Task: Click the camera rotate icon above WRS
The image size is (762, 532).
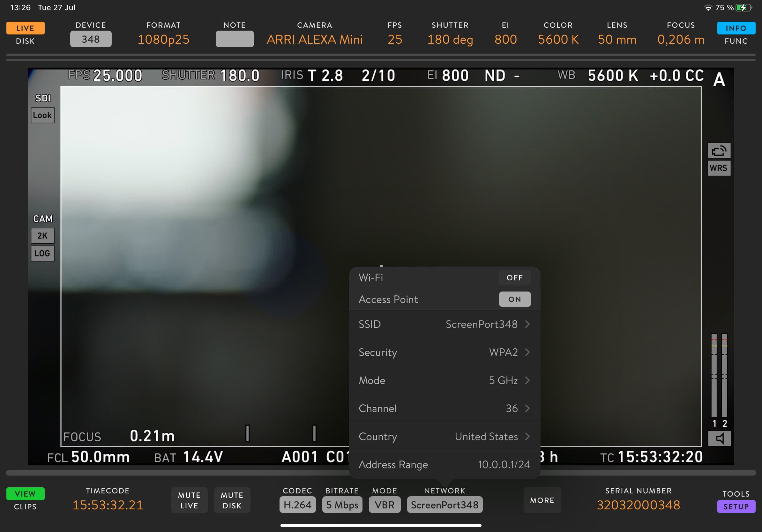Action: coord(719,151)
